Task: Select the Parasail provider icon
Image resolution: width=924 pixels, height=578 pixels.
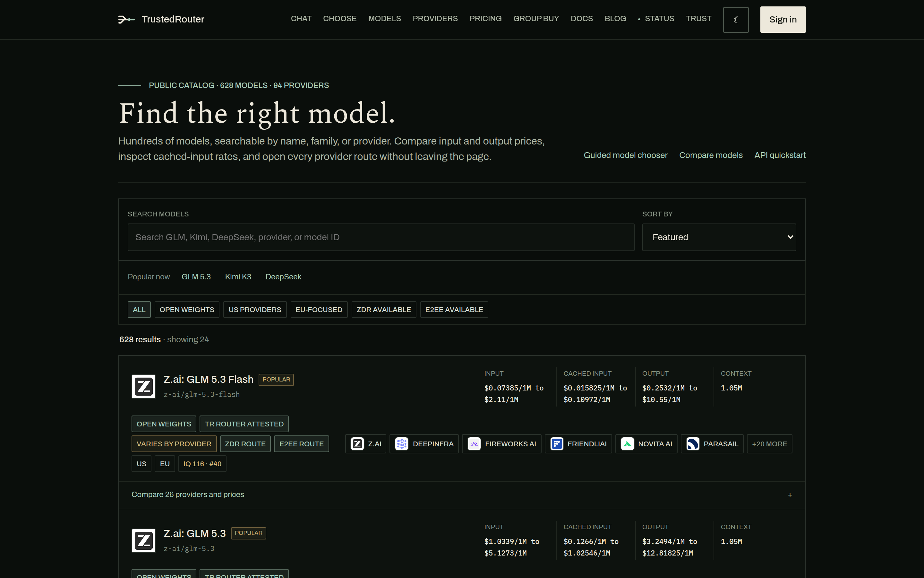Action: click(693, 444)
